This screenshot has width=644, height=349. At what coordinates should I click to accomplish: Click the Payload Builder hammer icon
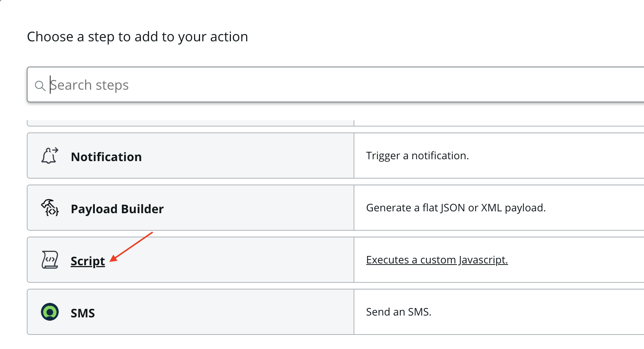(50, 208)
